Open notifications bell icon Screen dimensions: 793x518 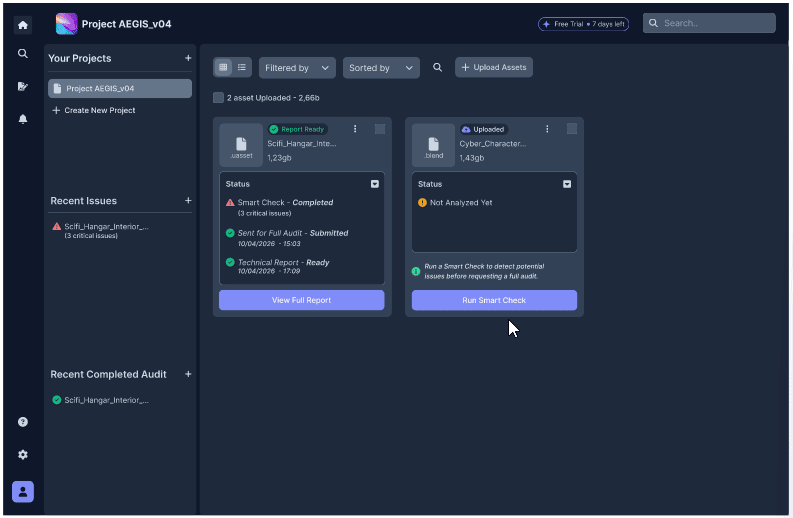point(23,119)
